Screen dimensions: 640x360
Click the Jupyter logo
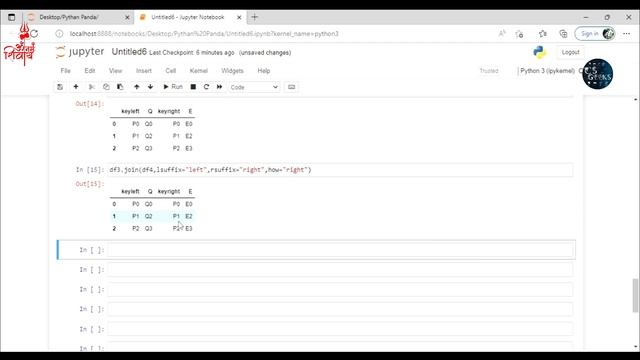click(x=80, y=52)
